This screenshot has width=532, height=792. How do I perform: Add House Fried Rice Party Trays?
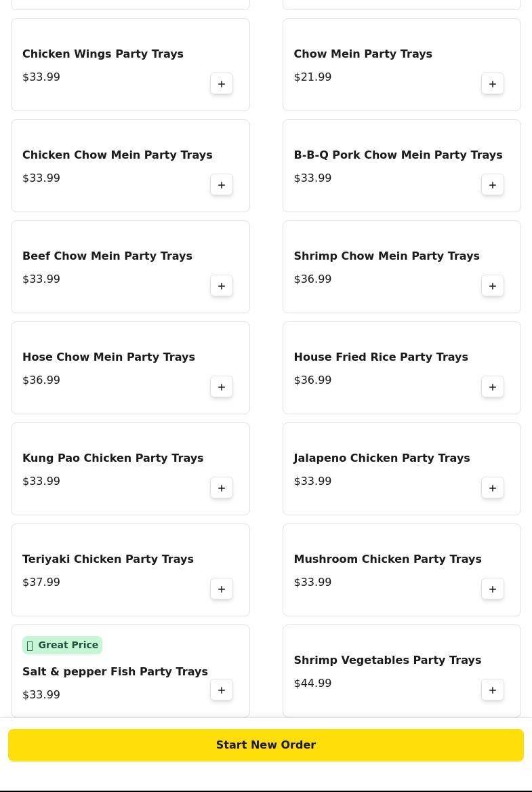493,387
